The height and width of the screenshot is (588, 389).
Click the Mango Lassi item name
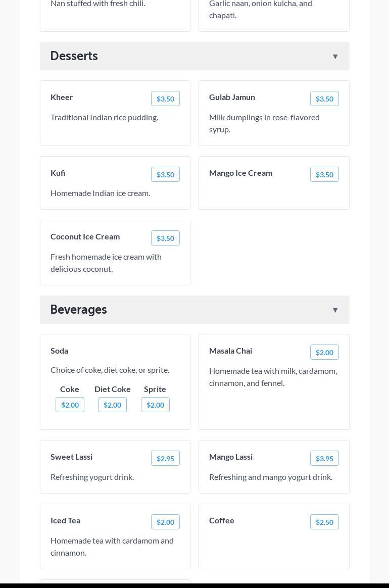tap(231, 457)
